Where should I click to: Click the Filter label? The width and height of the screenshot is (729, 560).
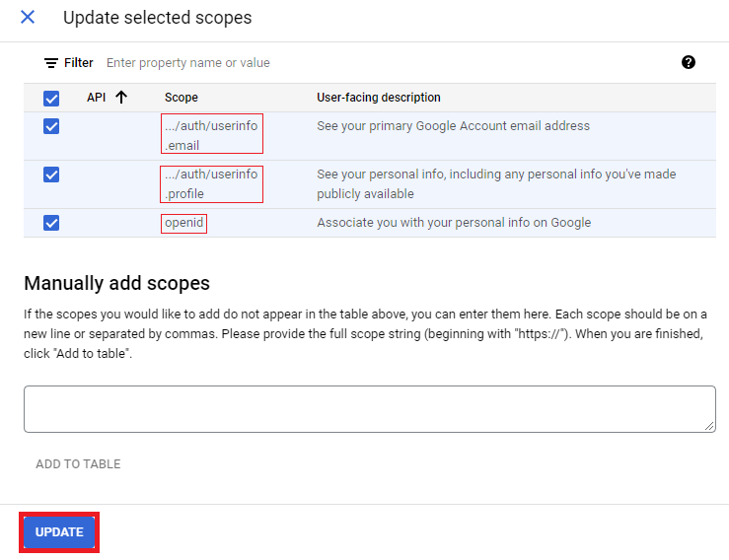[x=79, y=63]
